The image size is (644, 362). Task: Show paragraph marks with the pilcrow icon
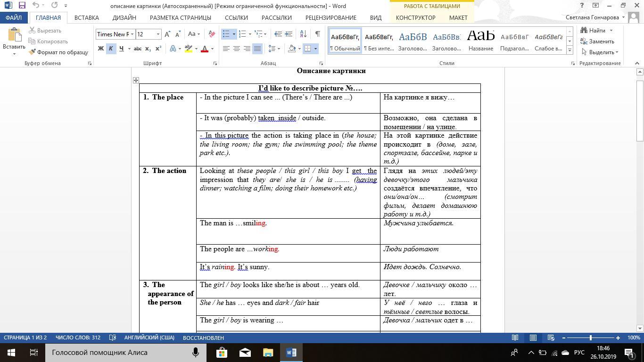pyautogui.click(x=317, y=34)
